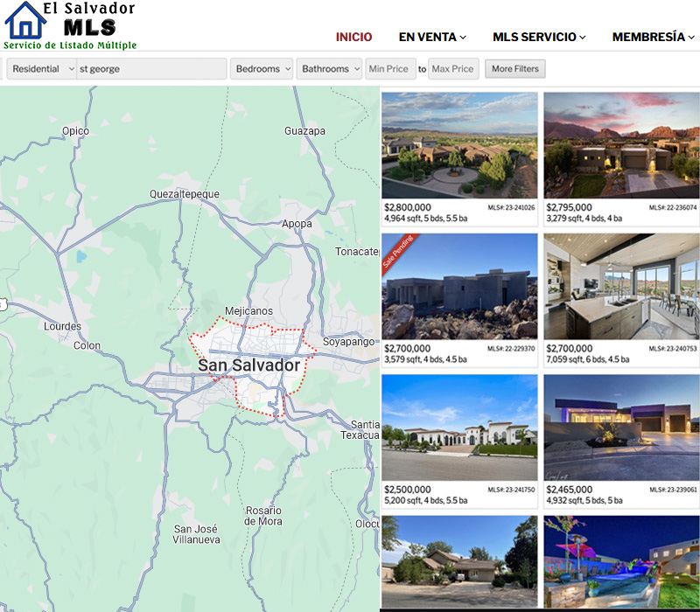Click the More Filters button

[x=515, y=69]
